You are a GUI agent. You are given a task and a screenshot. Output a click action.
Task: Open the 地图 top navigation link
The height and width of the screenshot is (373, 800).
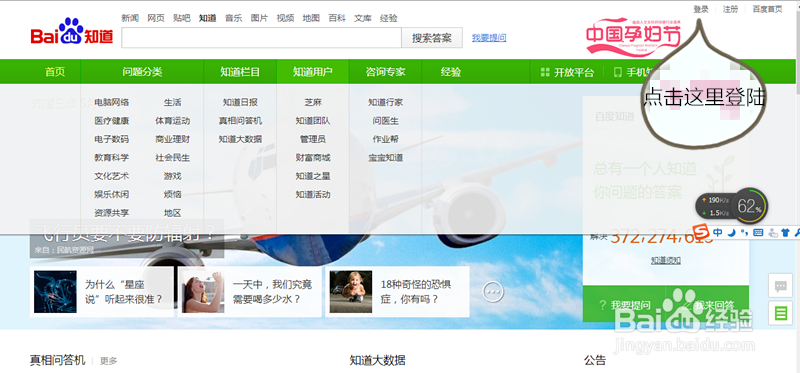coord(311,18)
